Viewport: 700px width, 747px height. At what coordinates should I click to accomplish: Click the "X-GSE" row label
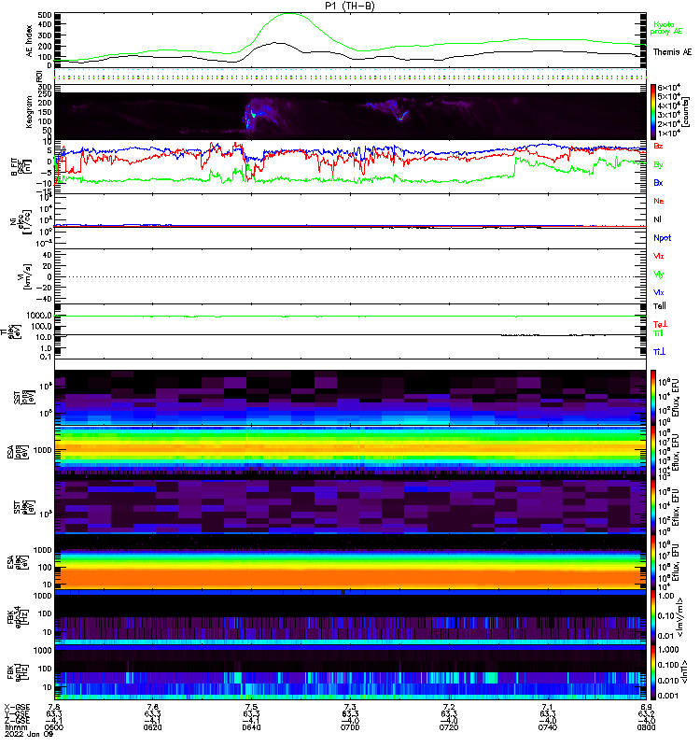click(17, 707)
